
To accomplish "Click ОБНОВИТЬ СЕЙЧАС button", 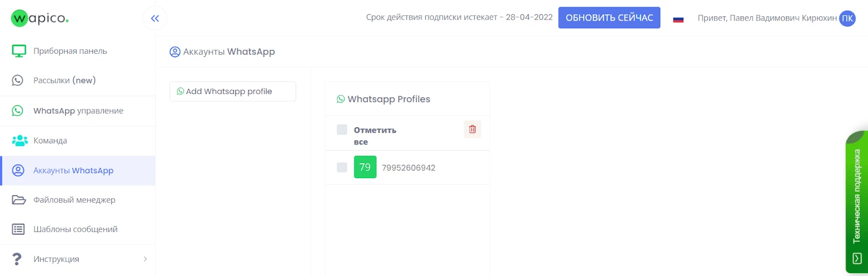I will [x=609, y=18].
